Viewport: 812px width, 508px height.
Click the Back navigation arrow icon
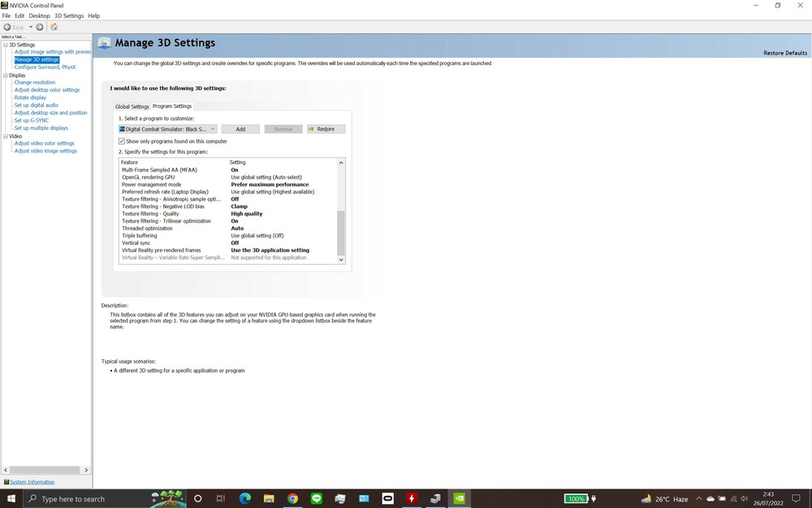coord(7,27)
